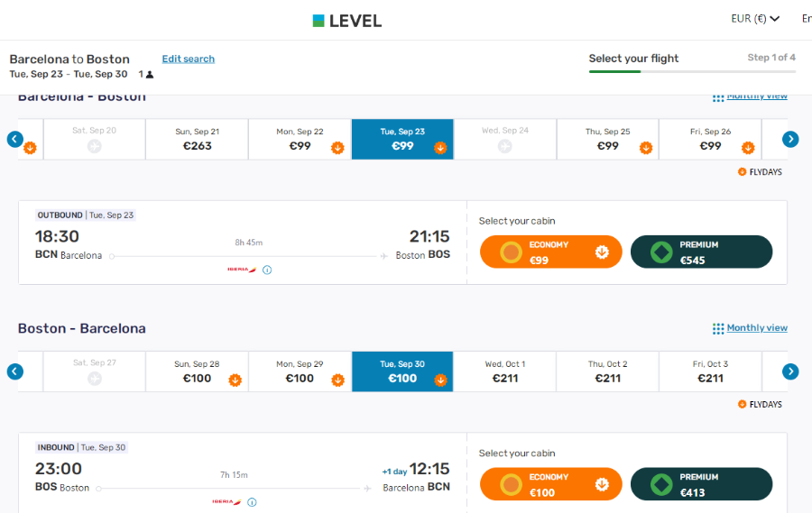This screenshot has width=812, height=513.
Task: Click the Select your flight progress bar
Action: point(692,71)
